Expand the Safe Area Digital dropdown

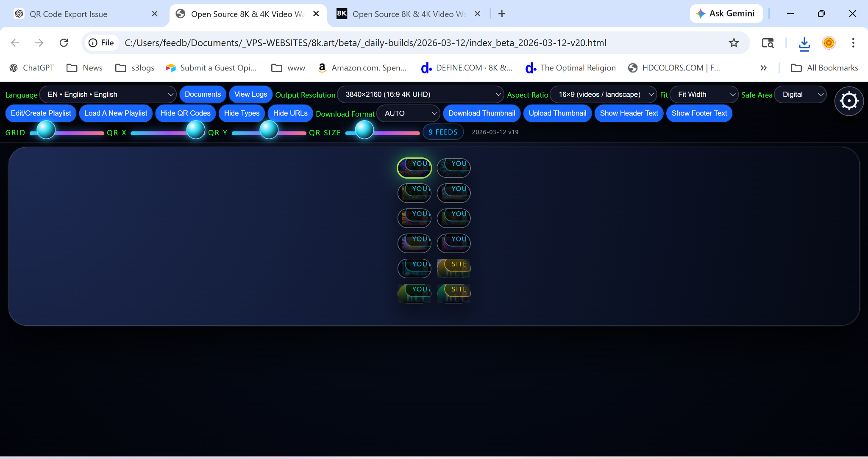(x=800, y=94)
